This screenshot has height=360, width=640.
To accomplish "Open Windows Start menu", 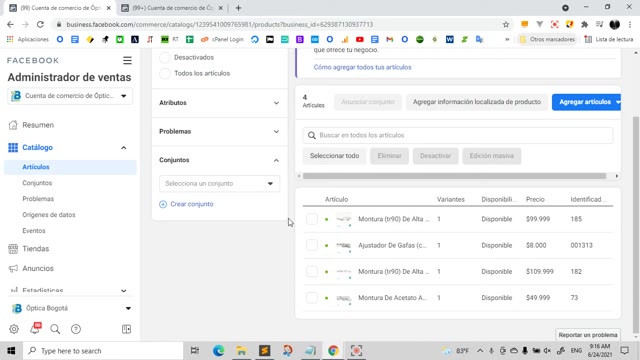I will point(11,351).
